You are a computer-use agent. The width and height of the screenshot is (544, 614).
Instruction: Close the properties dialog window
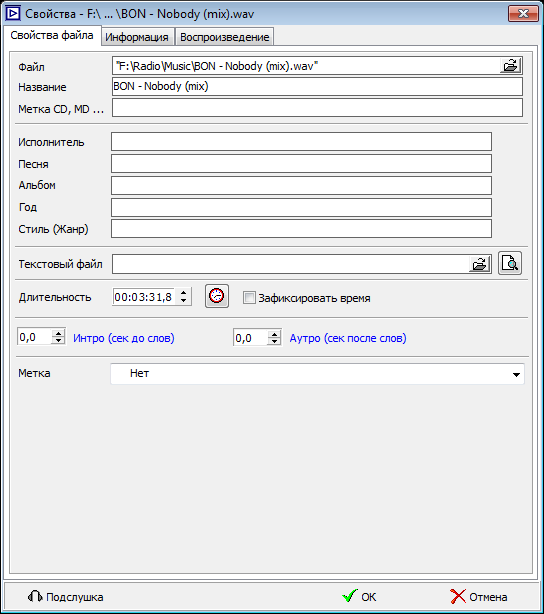coord(523,14)
